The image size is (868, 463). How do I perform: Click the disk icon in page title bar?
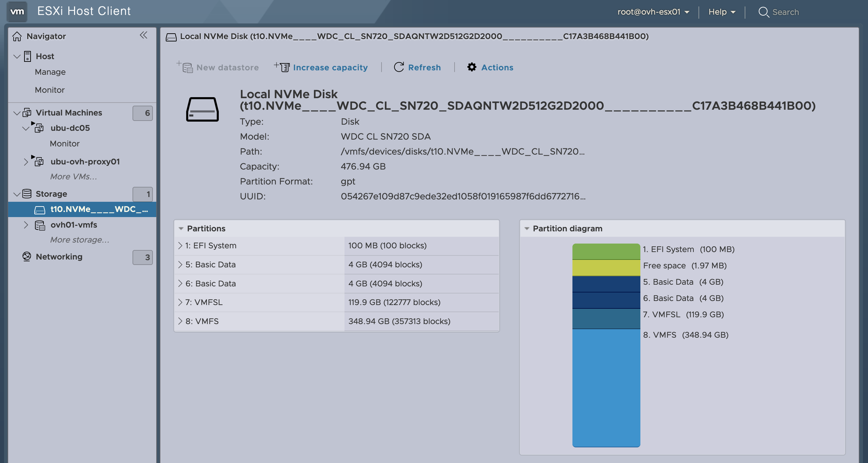click(171, 37)
